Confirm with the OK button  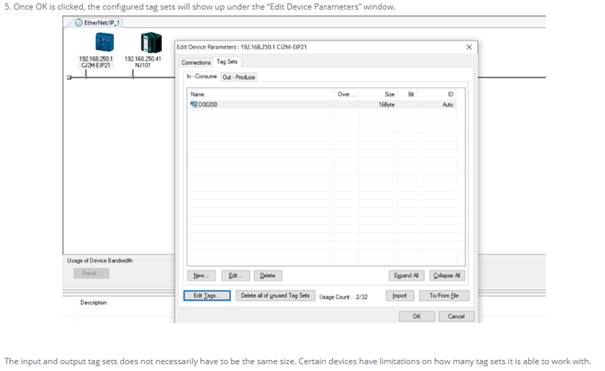click(417, 316)
